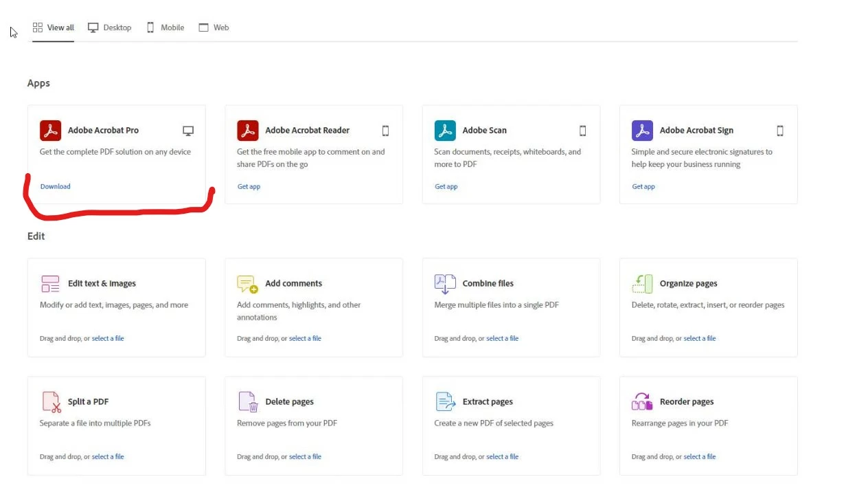Select the Organize pages heading
868x488 pixels.
(688, 283)
